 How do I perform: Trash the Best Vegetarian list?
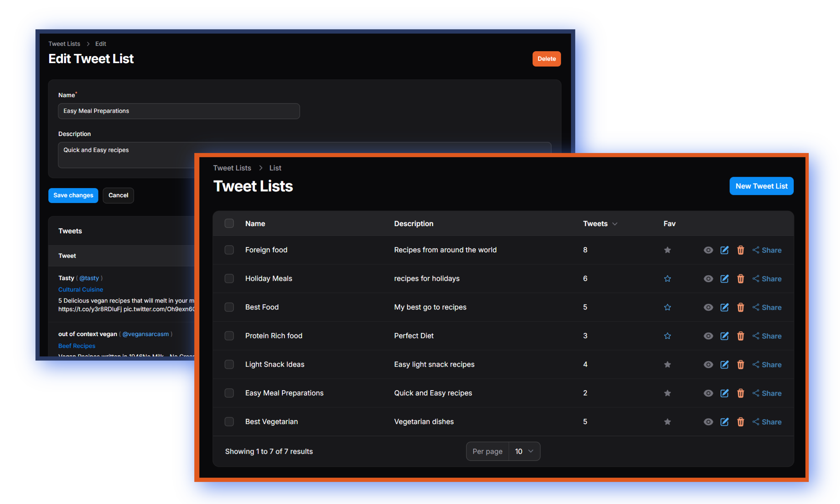740,422
